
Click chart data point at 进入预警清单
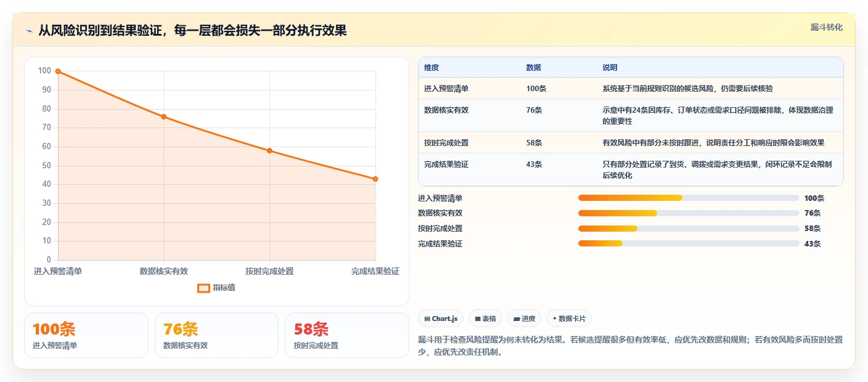pos(58,71)
